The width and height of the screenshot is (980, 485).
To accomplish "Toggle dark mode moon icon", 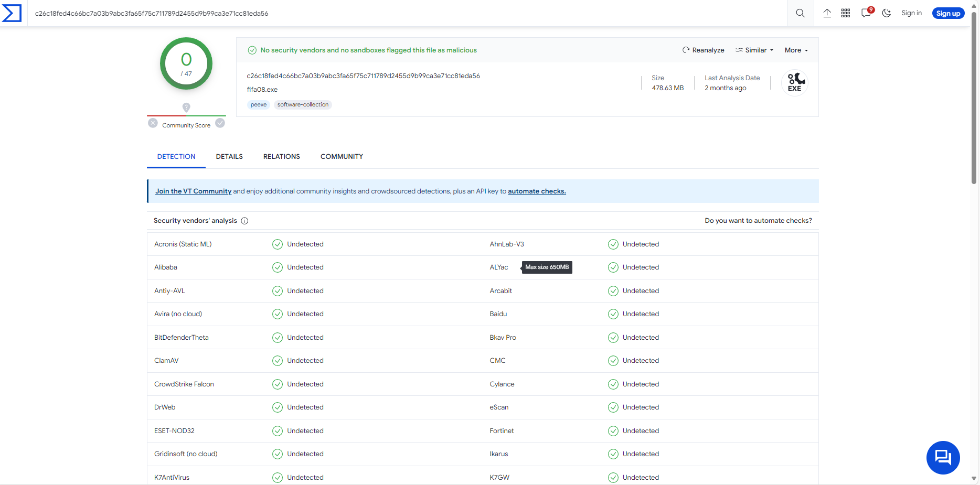I will pyautogui.click(x=887, y=13).
